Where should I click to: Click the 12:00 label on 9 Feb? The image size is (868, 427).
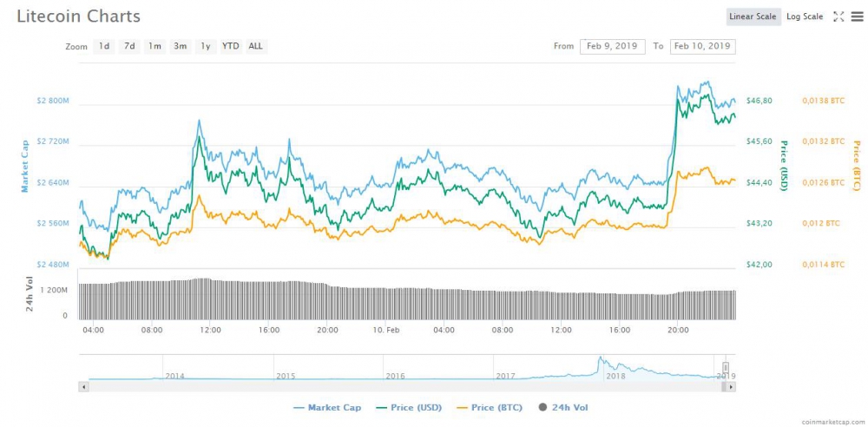210,330
